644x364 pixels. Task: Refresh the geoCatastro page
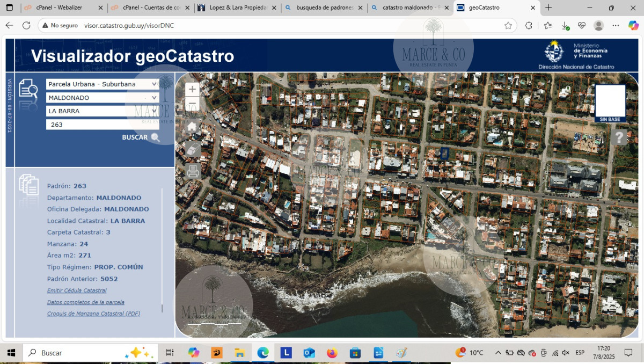point(26,26)
